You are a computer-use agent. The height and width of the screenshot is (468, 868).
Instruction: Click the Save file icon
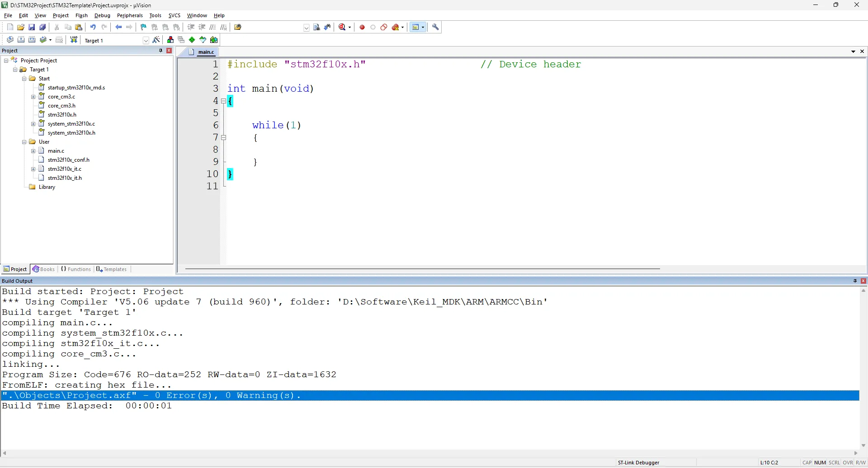click(x=32, y=28)
